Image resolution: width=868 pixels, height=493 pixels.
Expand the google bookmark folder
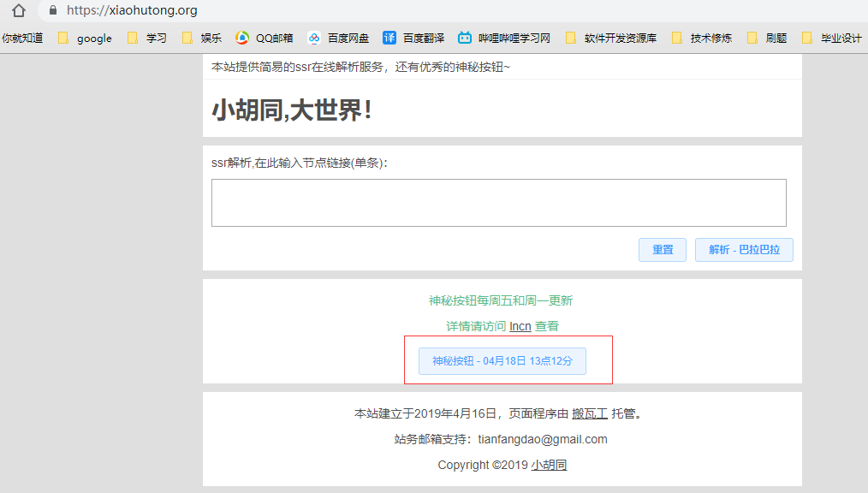(85, 38)
